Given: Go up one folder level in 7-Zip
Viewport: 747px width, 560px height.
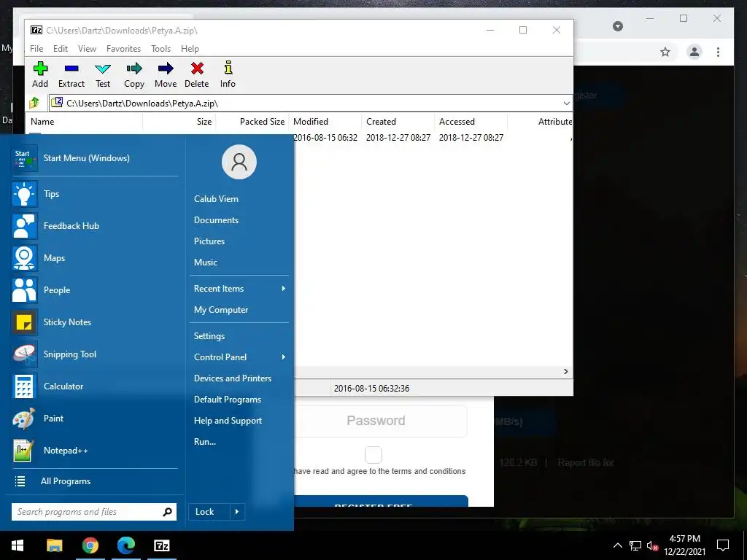Looking at the screenshot, I should coord(34,103).
